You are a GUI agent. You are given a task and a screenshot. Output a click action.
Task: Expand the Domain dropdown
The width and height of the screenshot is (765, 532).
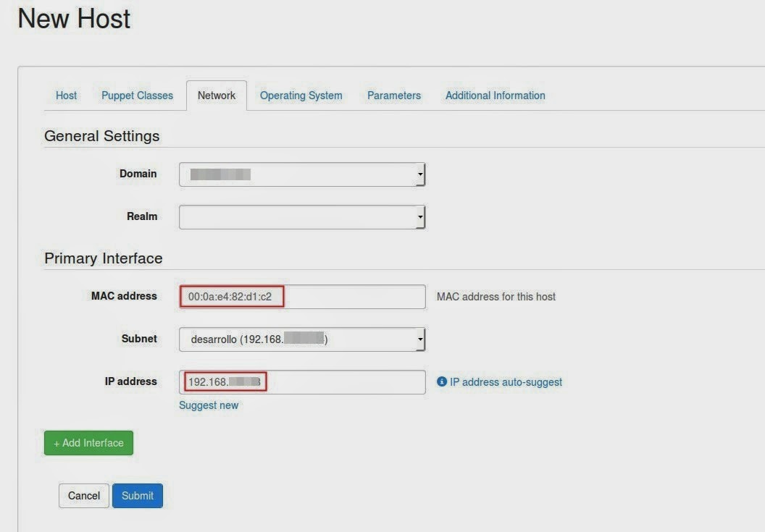pyautogui.click(x=302, y=174)
